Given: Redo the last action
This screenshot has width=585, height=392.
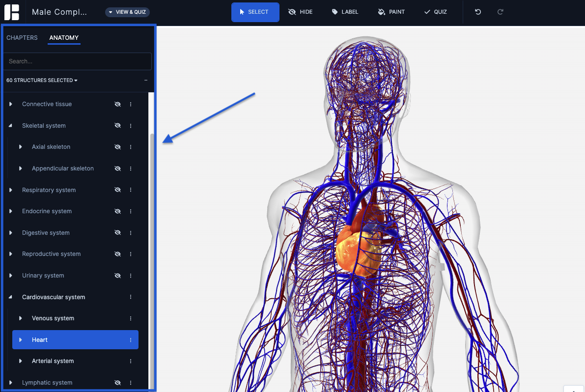Looking at the screenshot, I should [x=501, y=12].
